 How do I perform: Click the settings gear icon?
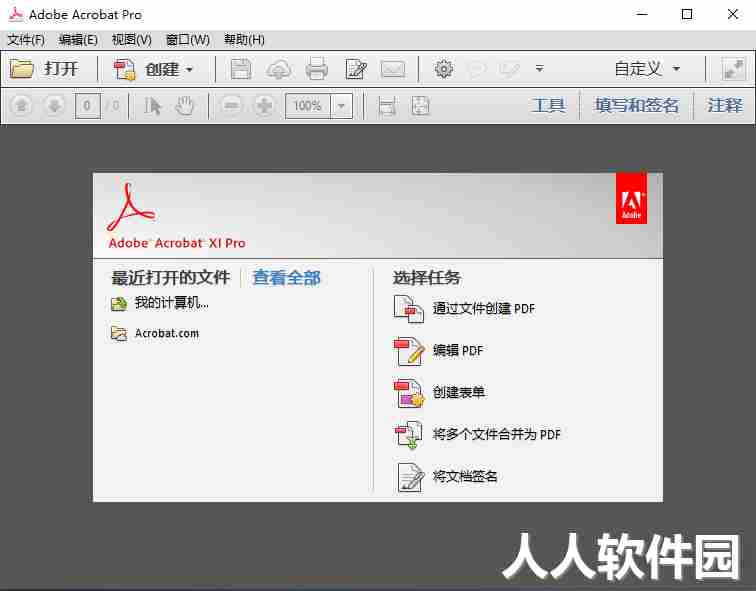tap(444, 69)
